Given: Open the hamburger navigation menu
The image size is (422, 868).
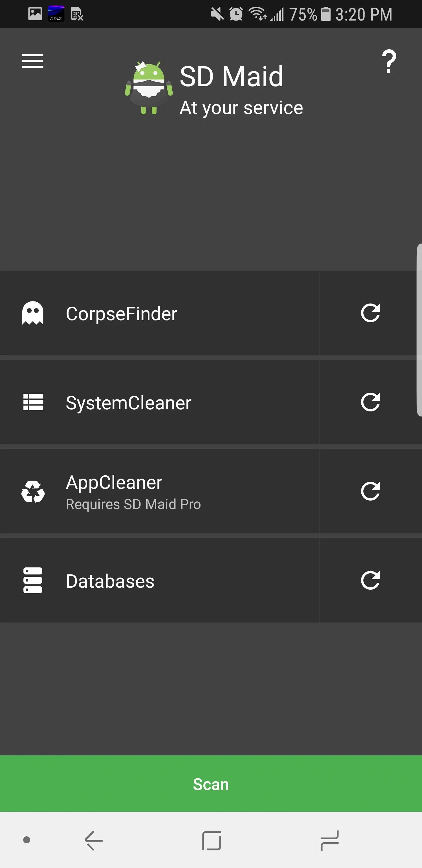Looking at the screenshot, I should (x=33, y=61).
